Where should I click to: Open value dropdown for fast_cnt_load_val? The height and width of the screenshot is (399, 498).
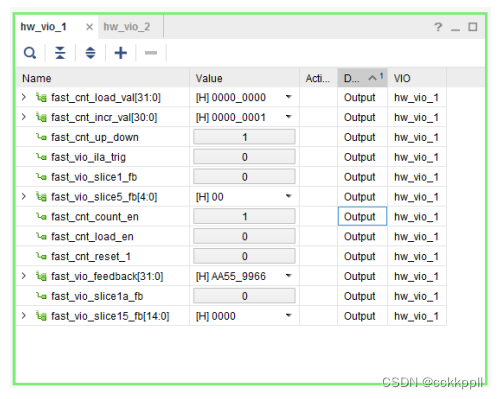(289, 97)
